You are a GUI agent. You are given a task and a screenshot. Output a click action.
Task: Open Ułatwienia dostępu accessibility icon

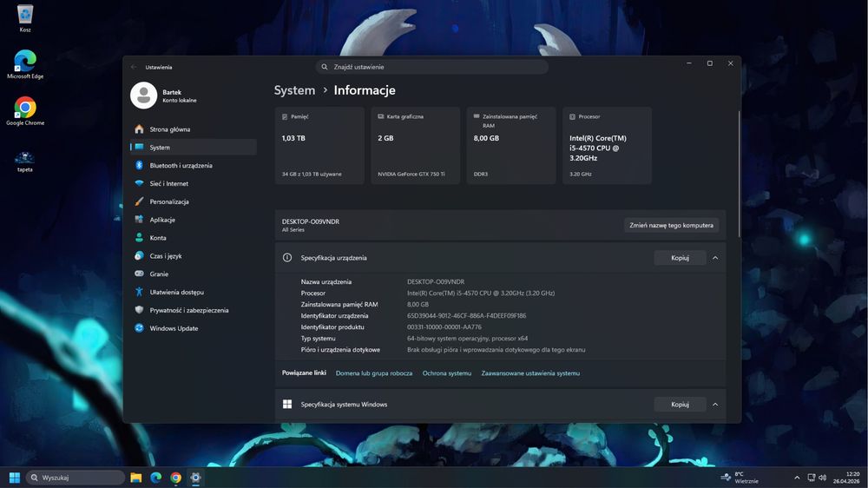click(x=139, y=292)
